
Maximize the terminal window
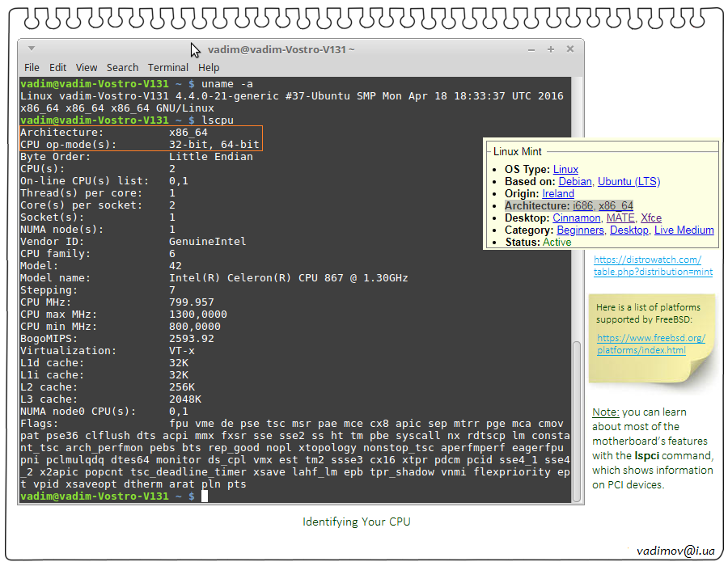(x=550, y=49)
